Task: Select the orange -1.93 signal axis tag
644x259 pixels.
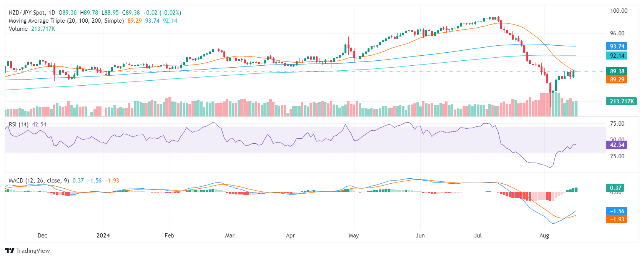Action: tap(617, 219)
